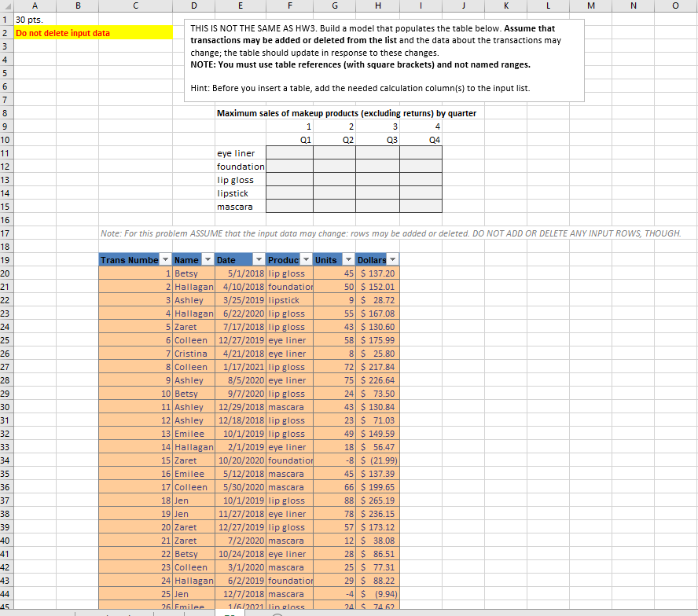This screenshot has height=616, width=698.
Task: Click the foundation Q2 result cell
Action: click(335, 167)
